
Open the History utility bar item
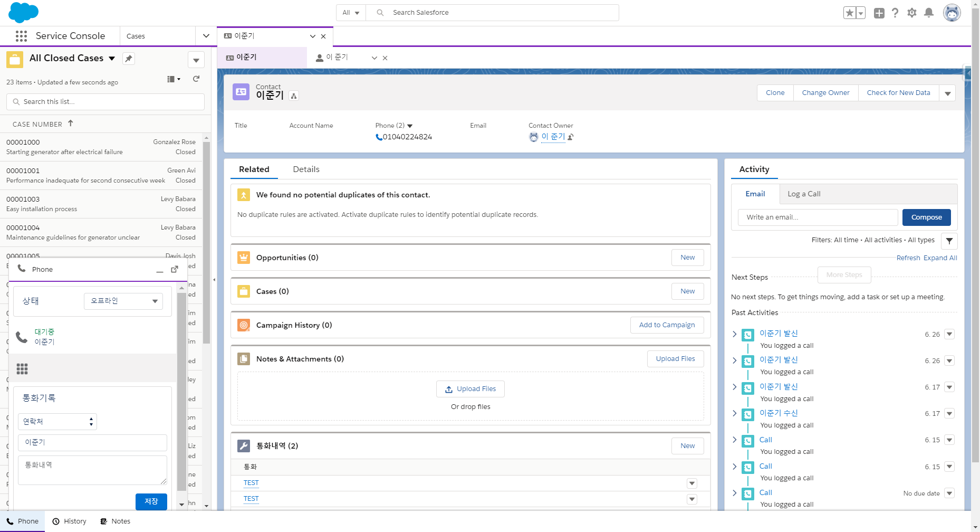(69, 521)
